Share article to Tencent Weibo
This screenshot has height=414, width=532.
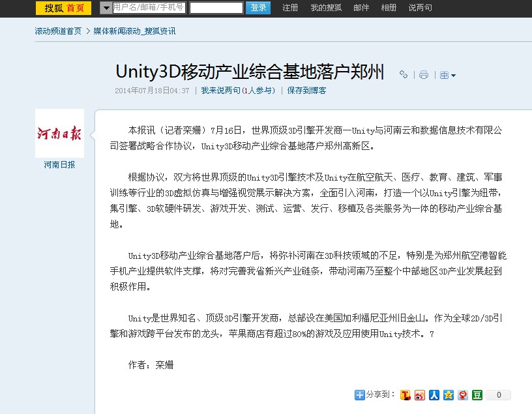point(406,394)
